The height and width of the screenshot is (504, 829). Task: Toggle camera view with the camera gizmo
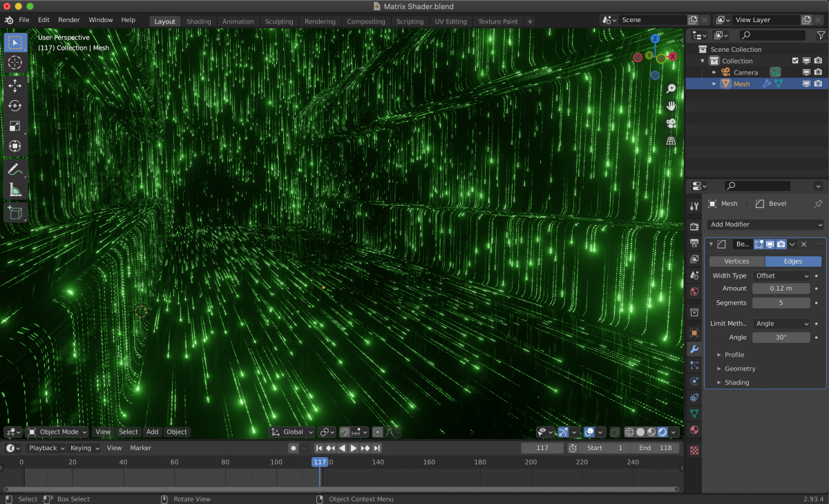(670, 123)
